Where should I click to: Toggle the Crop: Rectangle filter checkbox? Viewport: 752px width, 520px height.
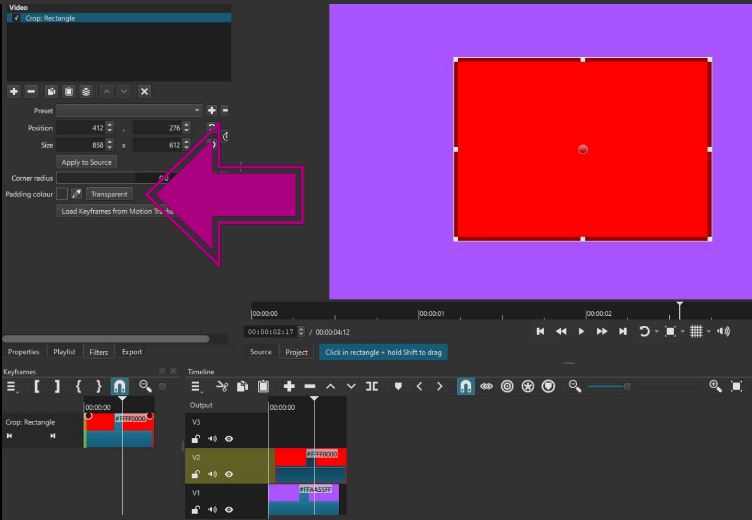click(x=17, y=18)
